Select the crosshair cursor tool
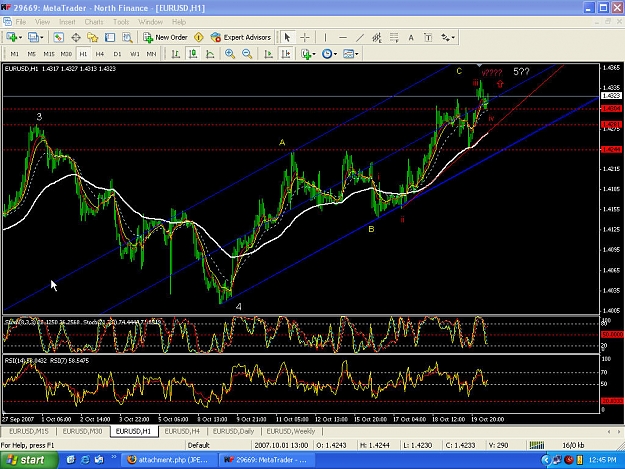 click(305, 37)
